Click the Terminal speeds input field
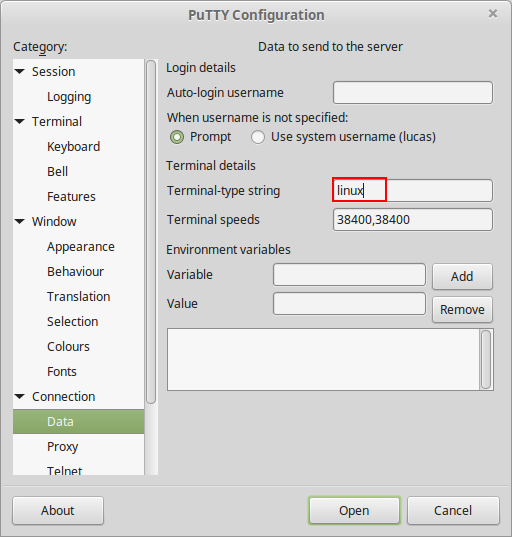 pyautogui.click(x=413, y=220)
